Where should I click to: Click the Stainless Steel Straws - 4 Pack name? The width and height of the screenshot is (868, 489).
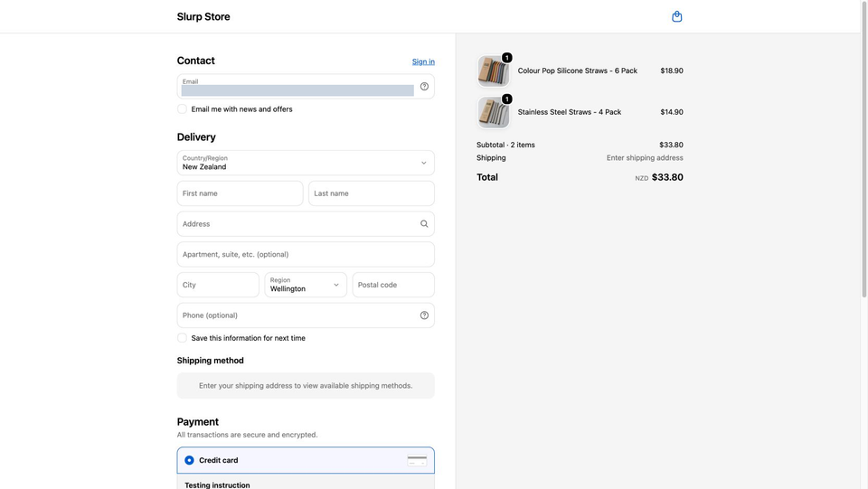(x=569, y=112)
